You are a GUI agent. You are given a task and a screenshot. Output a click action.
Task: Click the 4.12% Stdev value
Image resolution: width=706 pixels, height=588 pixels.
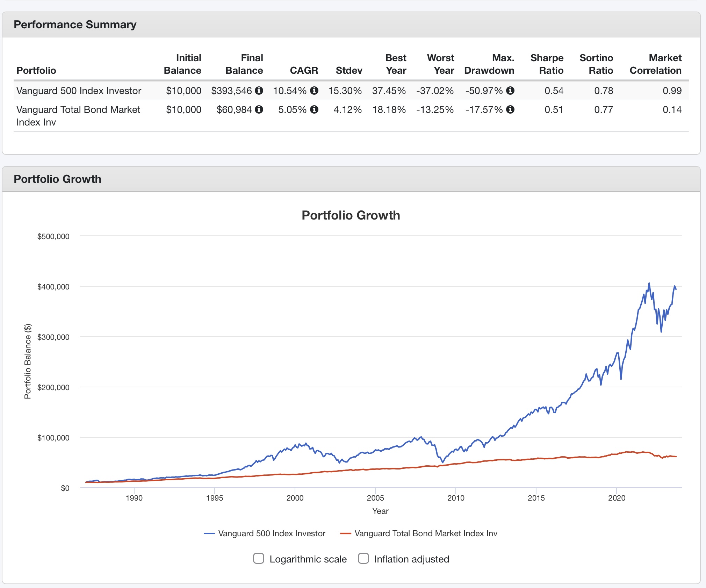click(347, 109)
